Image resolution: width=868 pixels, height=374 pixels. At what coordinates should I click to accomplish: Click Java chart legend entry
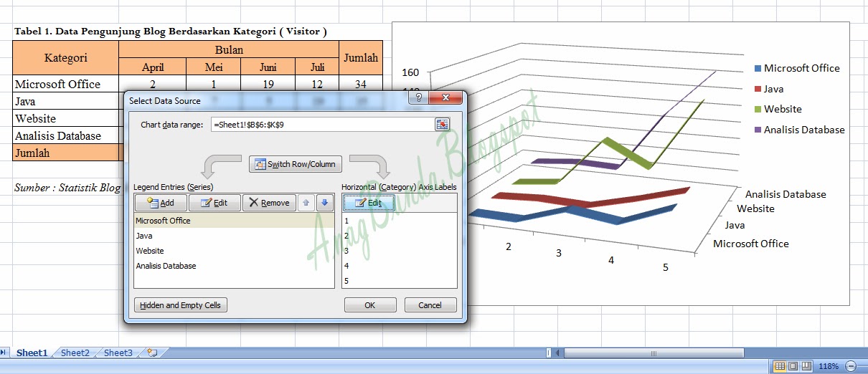point(768,89)
